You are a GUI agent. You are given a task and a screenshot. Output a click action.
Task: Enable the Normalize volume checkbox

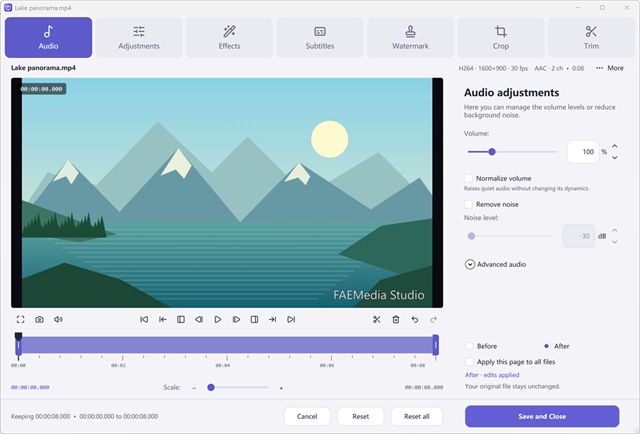469,178
